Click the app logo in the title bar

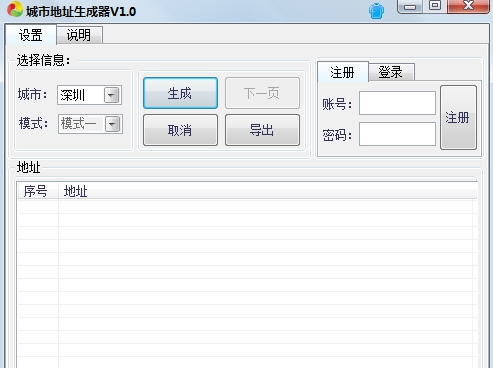(x=15, y=9)
